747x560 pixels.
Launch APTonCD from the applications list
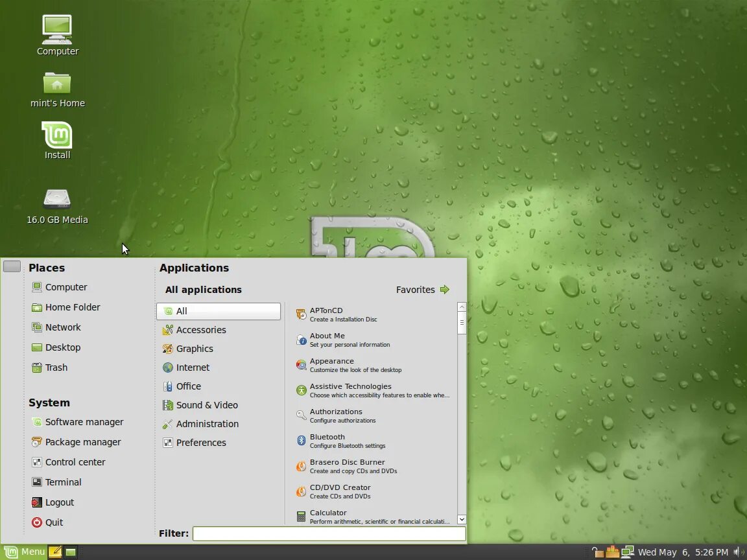pos(373,314)
